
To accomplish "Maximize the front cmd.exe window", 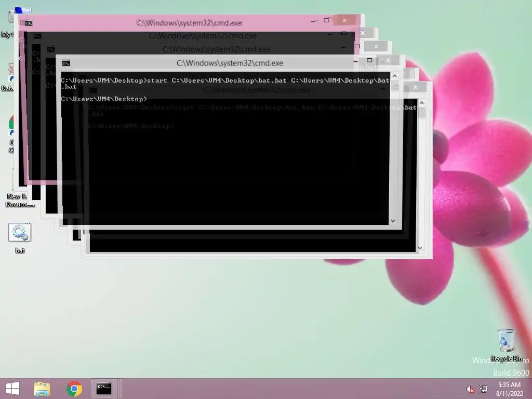I will (369, 60).
